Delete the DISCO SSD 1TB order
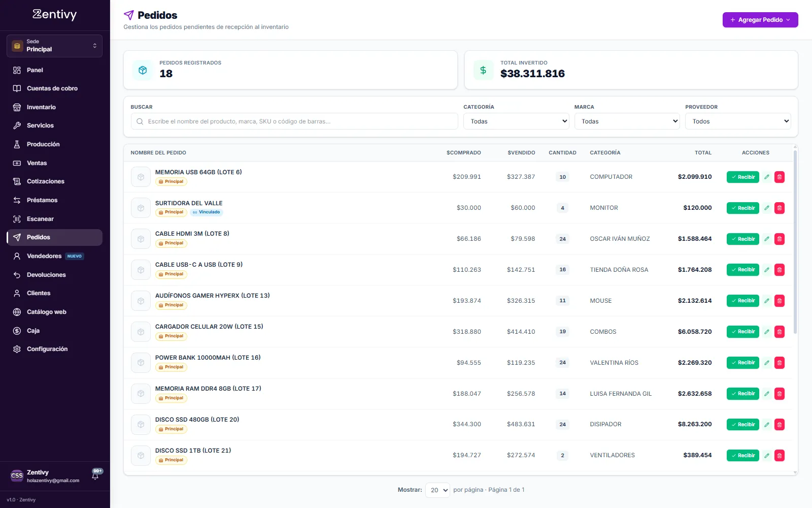 pyautogui.click(x=780, y=455)
